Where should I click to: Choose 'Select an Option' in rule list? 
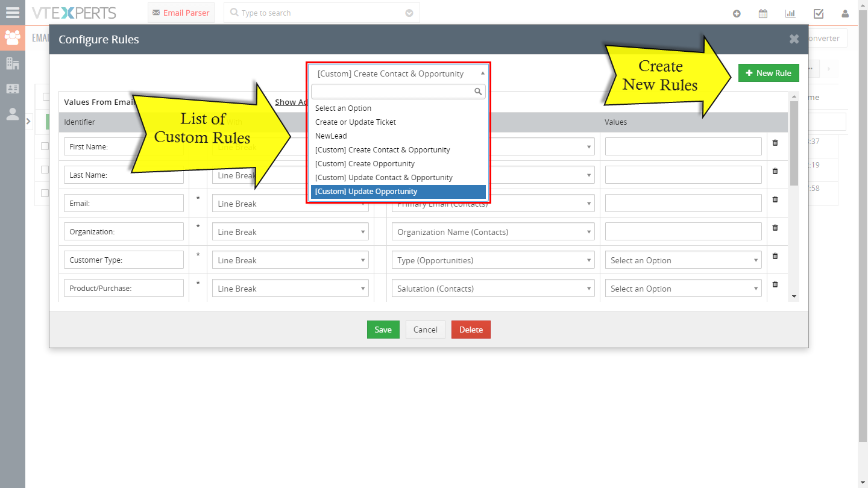tap(398, 108)
